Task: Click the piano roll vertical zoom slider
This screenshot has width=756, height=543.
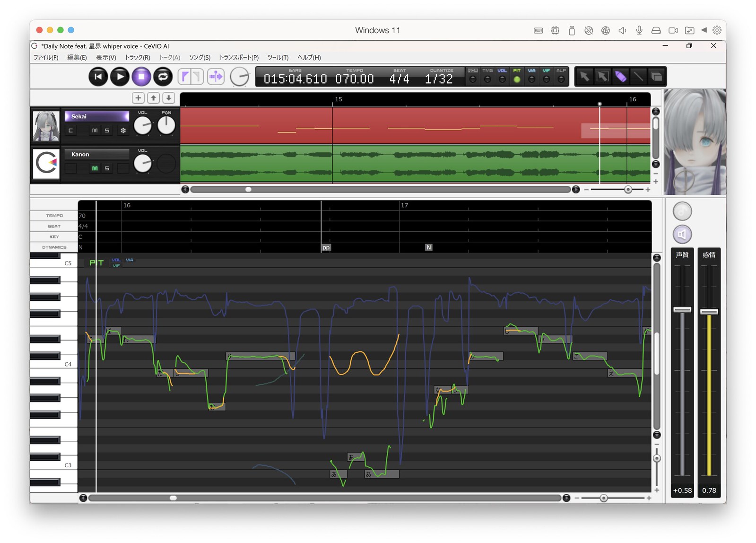Action: pyautogui.click(x=657, y=458)
